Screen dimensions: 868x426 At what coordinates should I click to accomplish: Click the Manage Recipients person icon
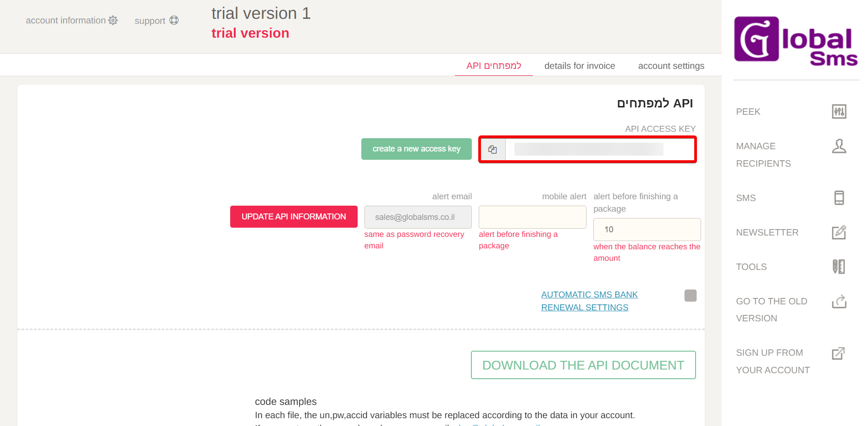(x=839, y=146)
